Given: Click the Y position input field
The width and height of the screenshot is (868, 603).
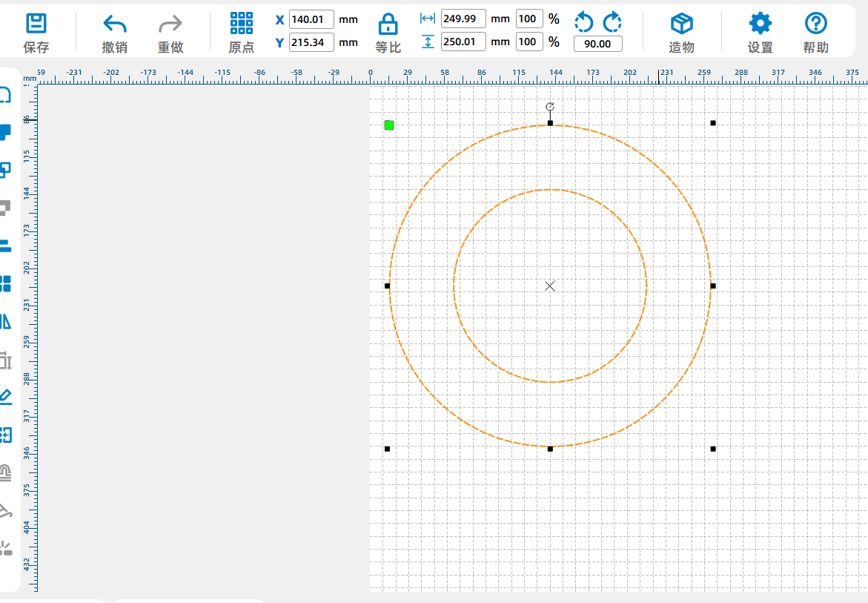Looking at the screenshot, I should [x=311, y=42].
